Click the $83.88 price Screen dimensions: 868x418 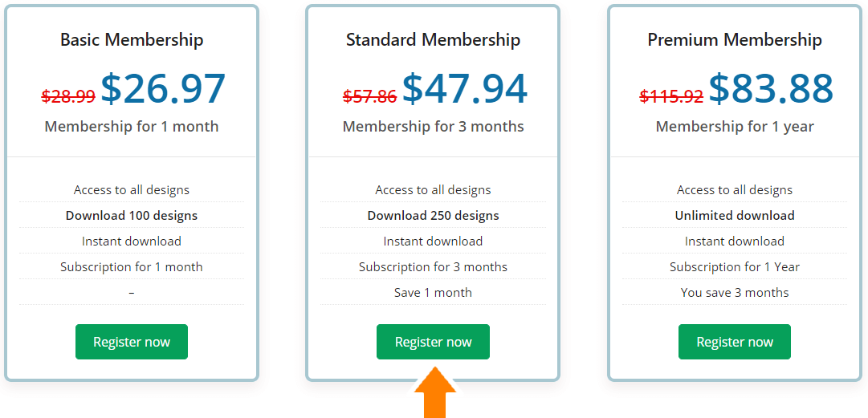(x=771, y=88)
